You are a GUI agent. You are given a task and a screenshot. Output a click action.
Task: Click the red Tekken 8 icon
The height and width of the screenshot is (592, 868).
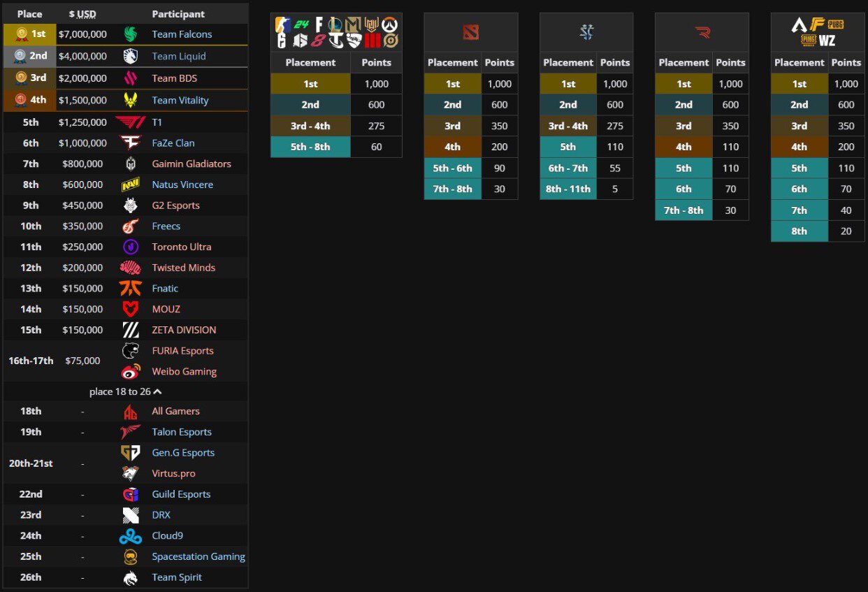click(x=318, y=41)
